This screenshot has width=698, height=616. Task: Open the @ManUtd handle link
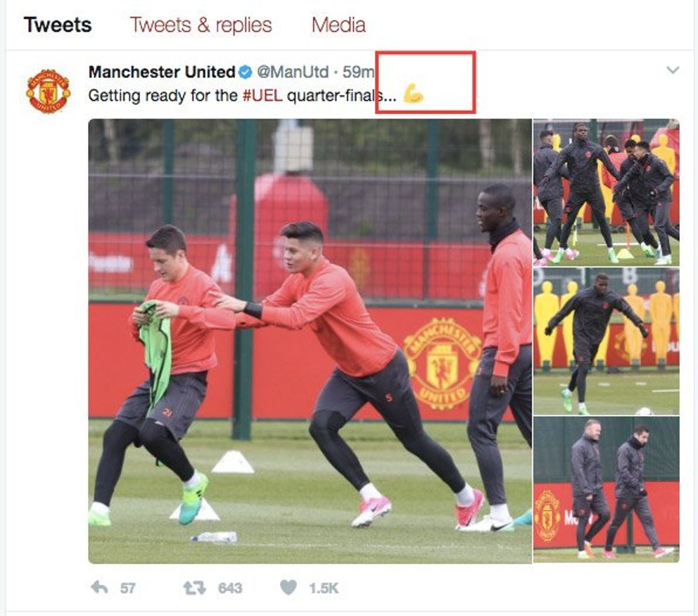tap(293, 72)
